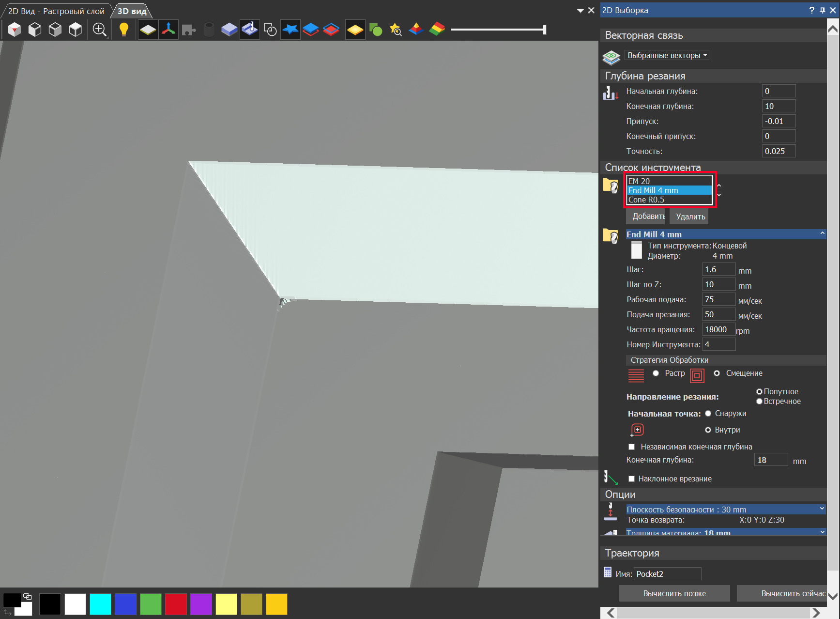The width and height of the screenshot is (840, 619).
Task: Check the Наклонное врезание option
Action: (631, 479)
